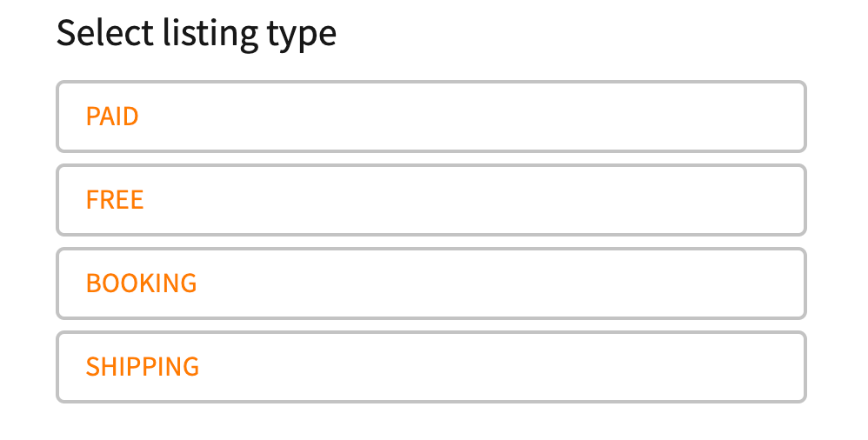Screen dimensions: 868x440
Task: Open the SHIPPING option box
Action: pyautogui.click(x=431, y=367)
